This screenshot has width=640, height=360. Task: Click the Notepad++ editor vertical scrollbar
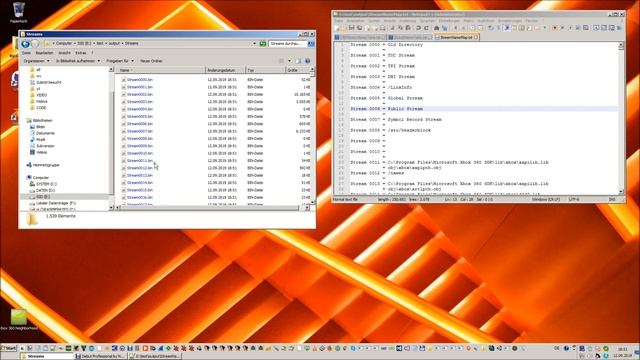[x=621, y=118]
